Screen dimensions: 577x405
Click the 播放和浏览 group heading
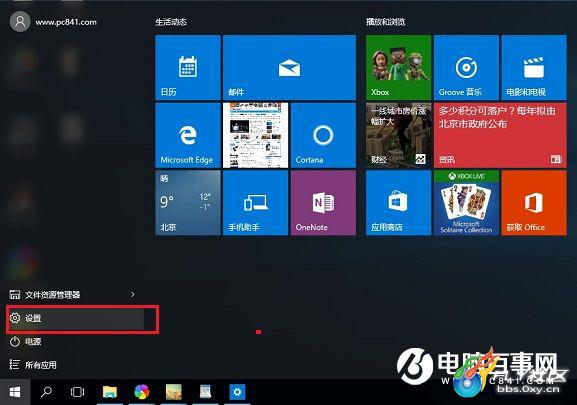coord(385,22)
